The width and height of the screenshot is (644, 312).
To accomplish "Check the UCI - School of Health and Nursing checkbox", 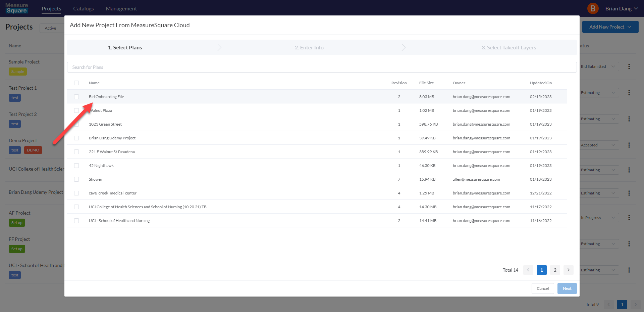I will (x=76, y=221).
